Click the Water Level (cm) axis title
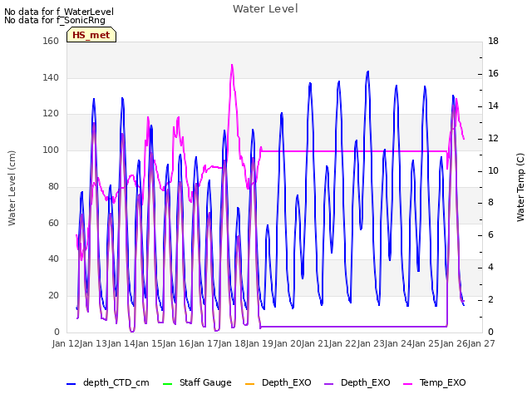The height and width of the screenshot is (399, 532). [12, 188]
